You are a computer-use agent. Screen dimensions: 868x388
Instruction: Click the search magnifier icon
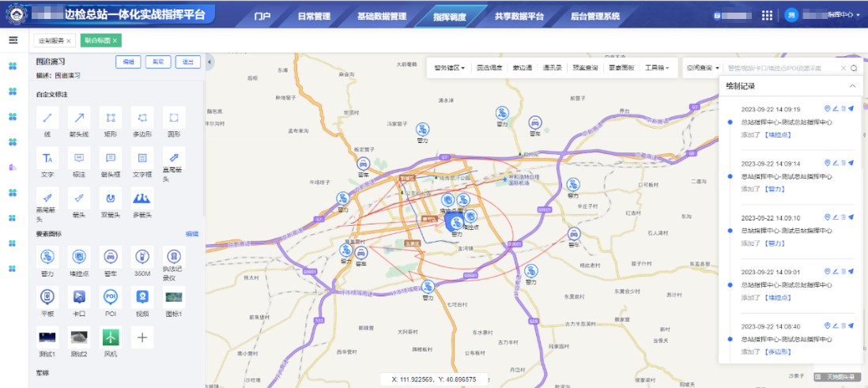(854, 68)
